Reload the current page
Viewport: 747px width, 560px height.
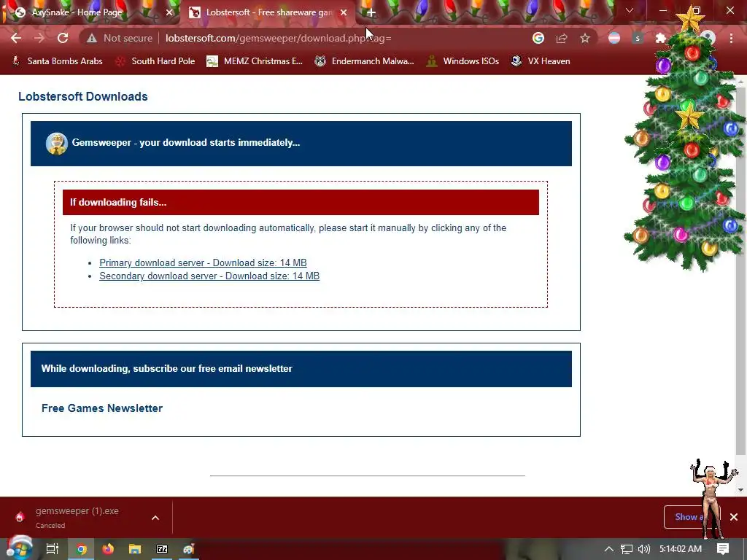63,38
